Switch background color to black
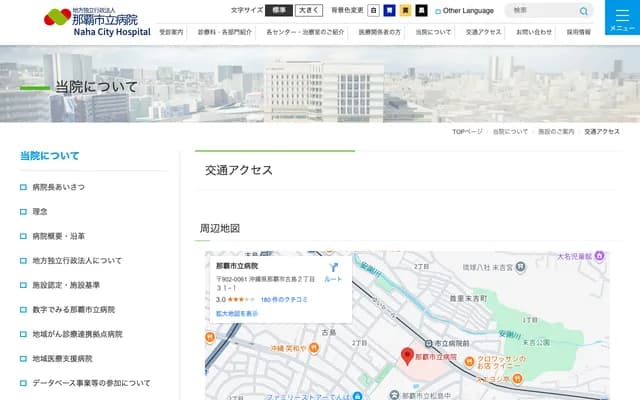The image size is (640, 400). click(x=421, y=11)
